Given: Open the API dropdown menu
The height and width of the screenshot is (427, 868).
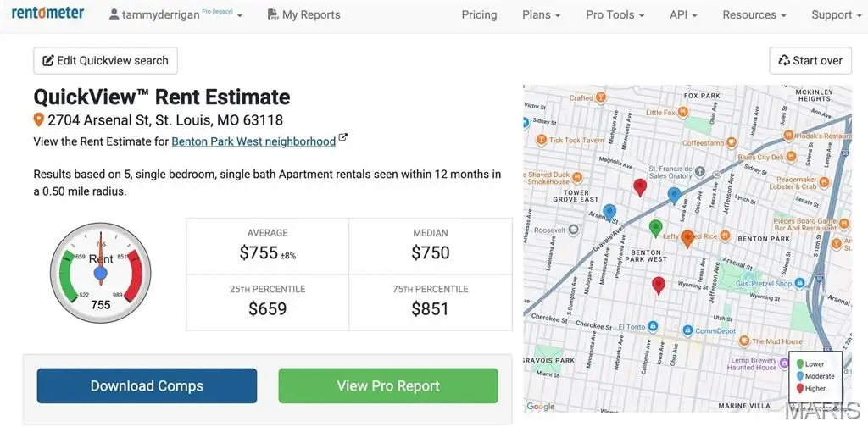Looking at the screenshot, I should (683, 15).
